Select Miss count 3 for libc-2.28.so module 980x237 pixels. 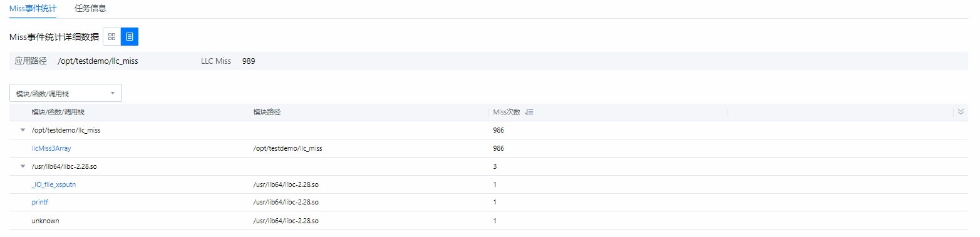tap(495, 167)
